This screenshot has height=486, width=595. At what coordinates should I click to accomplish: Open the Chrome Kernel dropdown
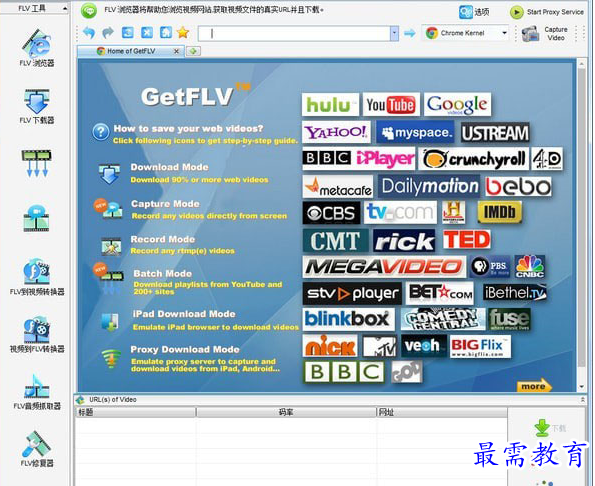(x=466, y=33)
